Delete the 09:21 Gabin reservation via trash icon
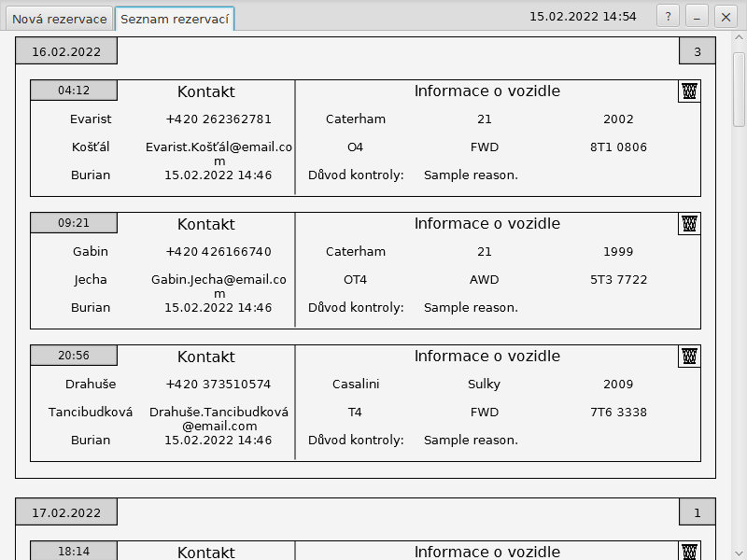Screen dimensions: 747x560 click(689, 223)
